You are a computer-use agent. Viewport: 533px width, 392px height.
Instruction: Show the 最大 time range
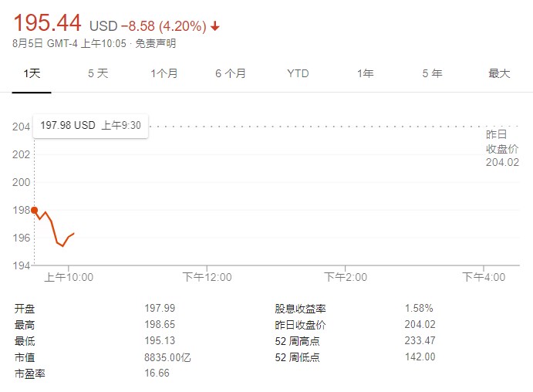coord(499,74)
